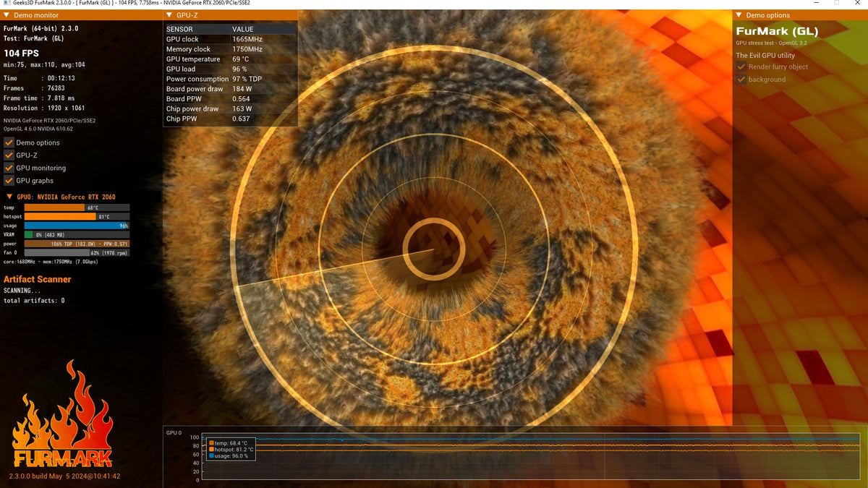The height and width of the screenshot is (488, 868).
Task: Click the blue usage legend square in graph
Action: click(x=211, y=456)
